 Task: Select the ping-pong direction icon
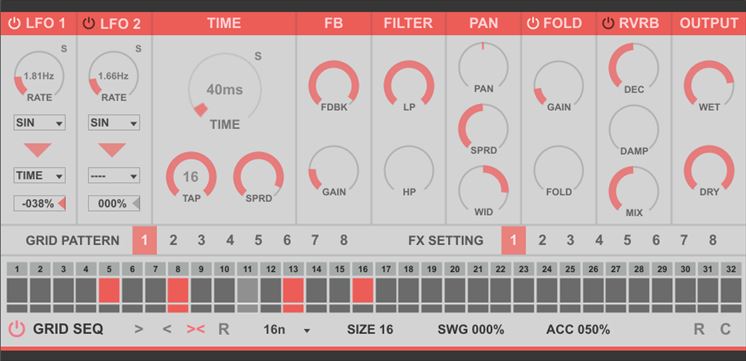[x=196, y=329]
